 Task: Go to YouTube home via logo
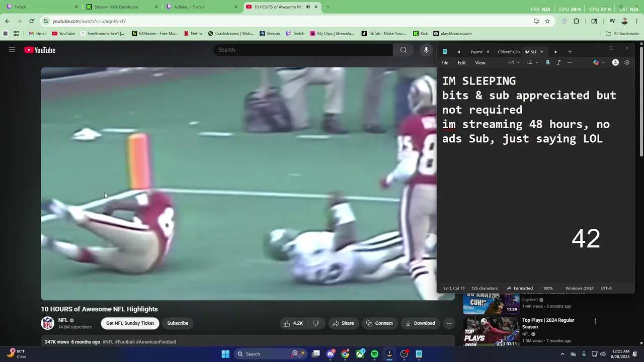coord(40,50)
